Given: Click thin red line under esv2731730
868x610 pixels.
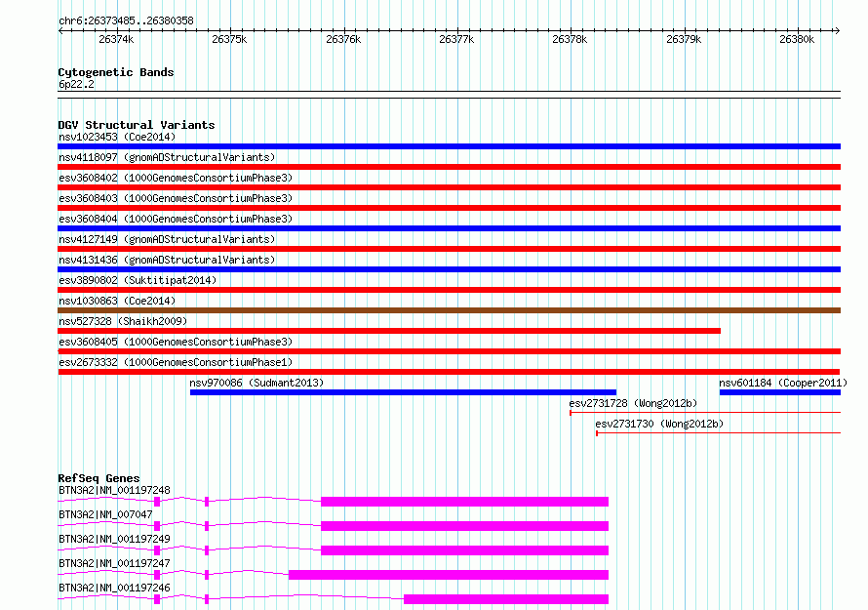Looking at the screenshot, I should tap(719, 433).
